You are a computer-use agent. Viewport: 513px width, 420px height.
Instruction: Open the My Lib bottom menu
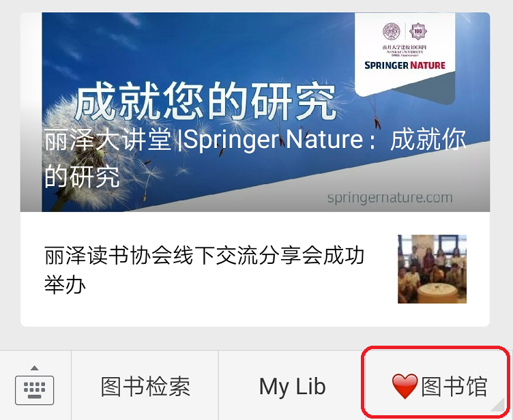tap(292, 386)
